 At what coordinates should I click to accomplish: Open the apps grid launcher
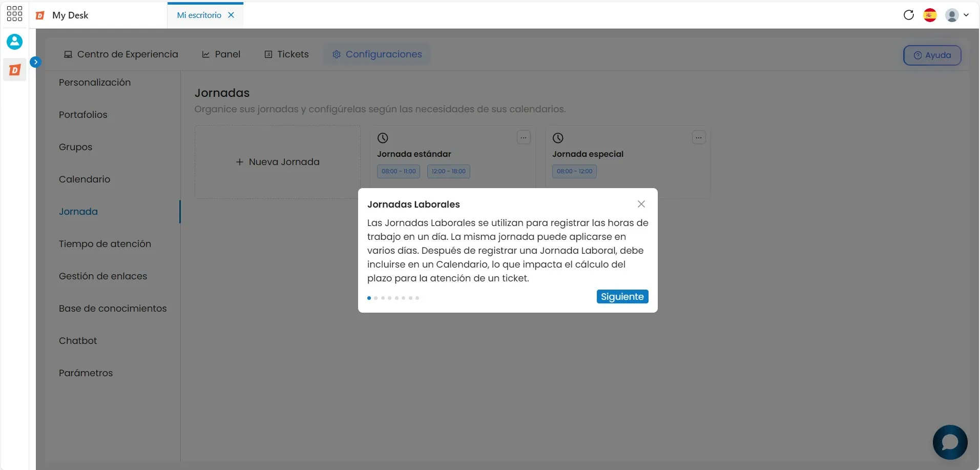click(14, 14)
